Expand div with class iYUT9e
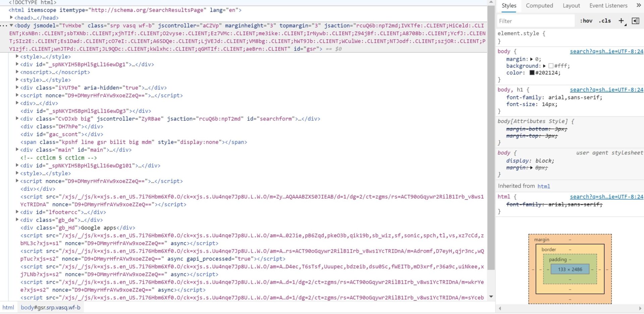 click(x=17, y=87)
